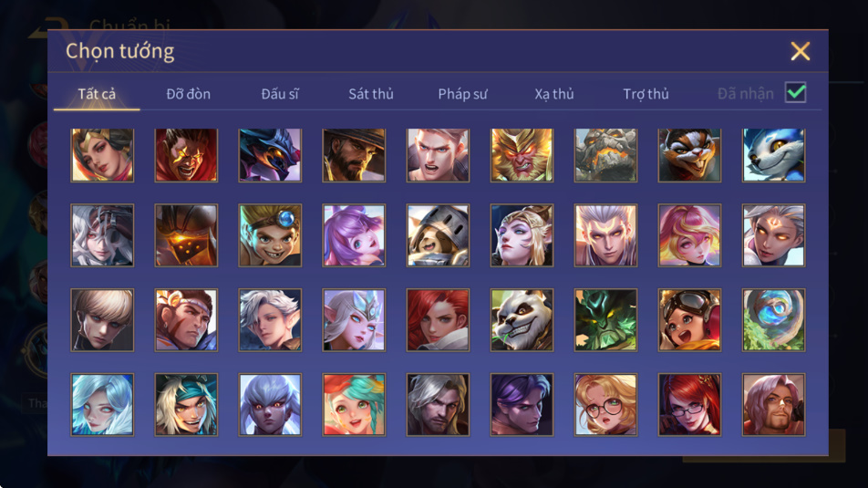Image resolution: width=868 pixels, height=488 pixels.
Task: Select the girl with aviator goggles hero
Action: (x=689, y=320)
